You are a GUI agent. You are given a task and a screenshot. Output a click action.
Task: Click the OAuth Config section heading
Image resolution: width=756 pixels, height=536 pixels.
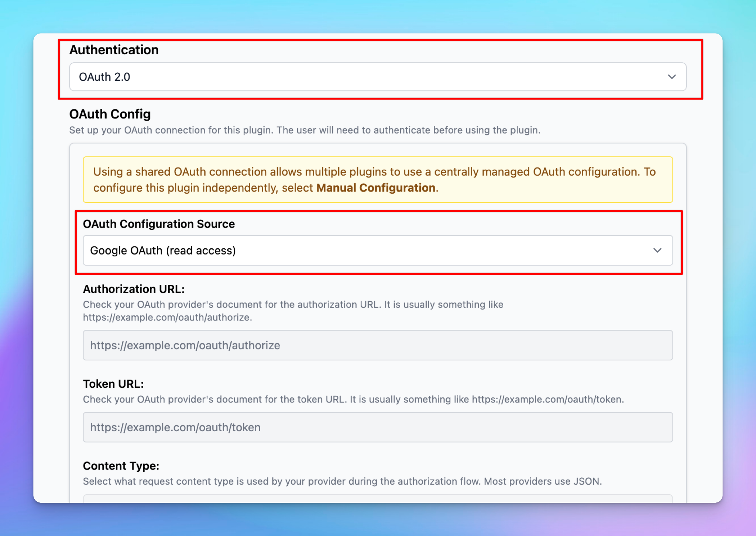[x=110, y=114]
